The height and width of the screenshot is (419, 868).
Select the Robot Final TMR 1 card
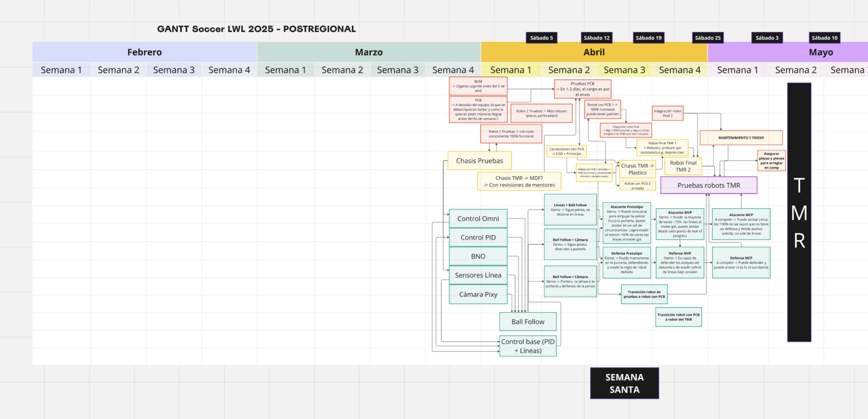coord(662,148)
